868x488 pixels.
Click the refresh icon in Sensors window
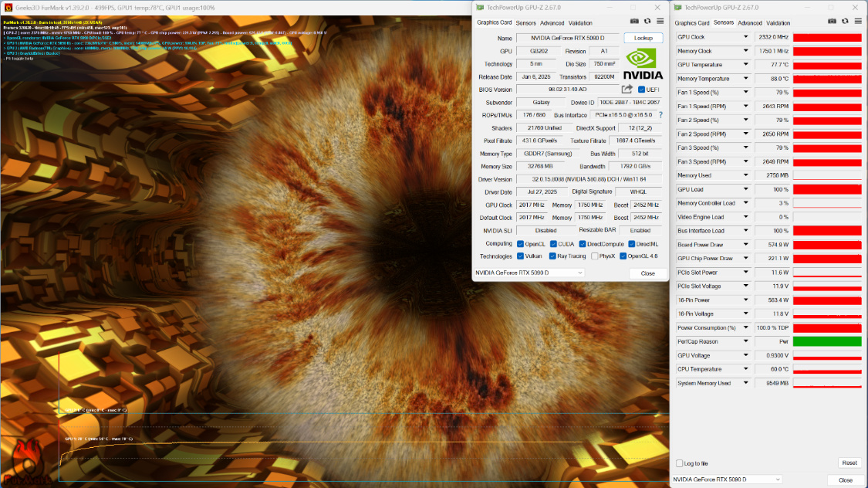point(845,21)
